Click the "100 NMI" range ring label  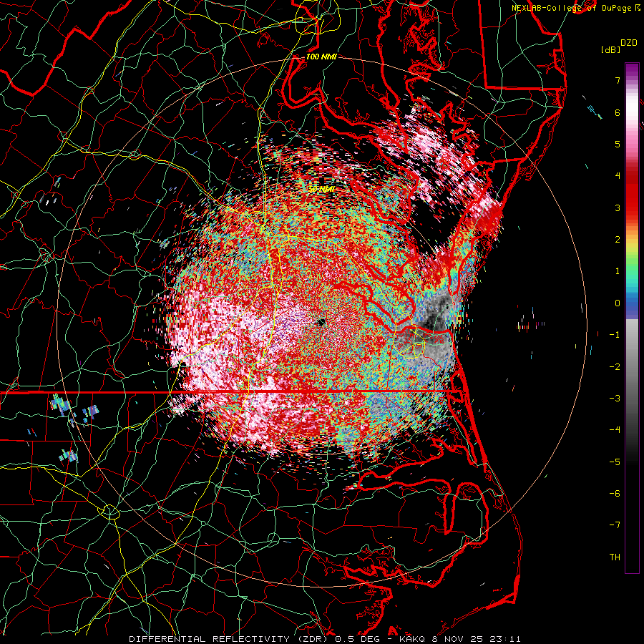pyautogui.click(x=321, y=57)
